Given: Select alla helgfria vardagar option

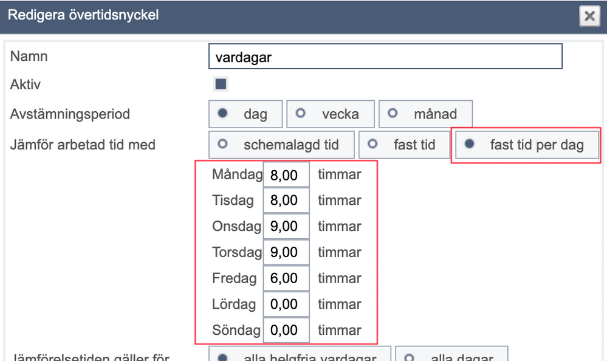Looking at the screenshot, I should point(300,355).
